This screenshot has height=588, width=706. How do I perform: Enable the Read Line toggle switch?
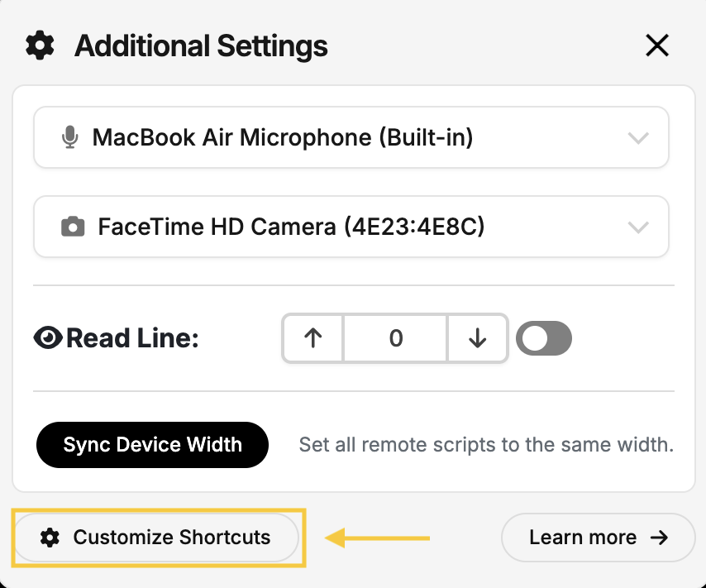[x=544, y=338]
